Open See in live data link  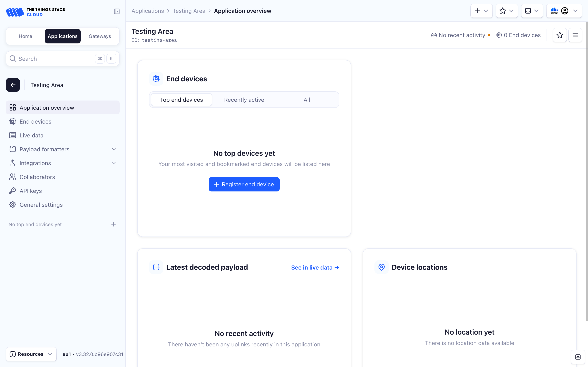[x=315, y=267]
